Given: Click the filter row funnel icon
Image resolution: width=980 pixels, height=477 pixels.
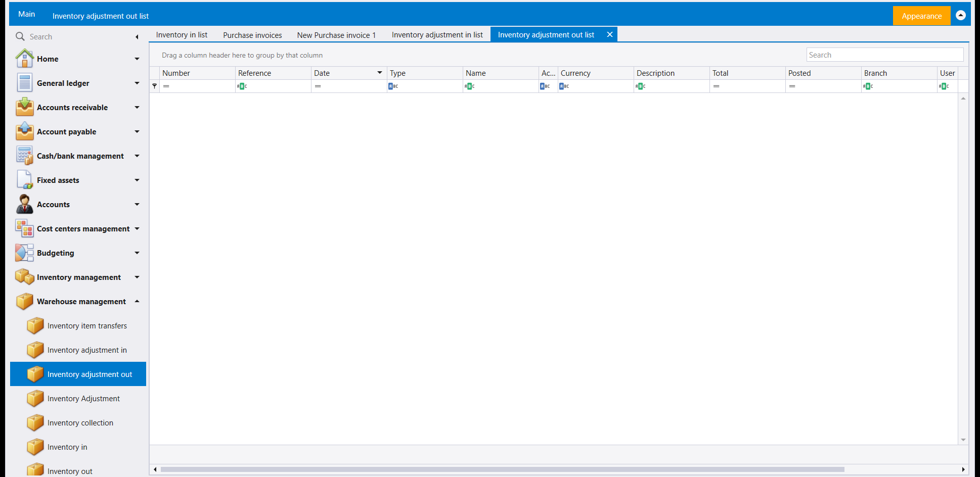Looking at the screenshot, I should [x=155, y=86].
